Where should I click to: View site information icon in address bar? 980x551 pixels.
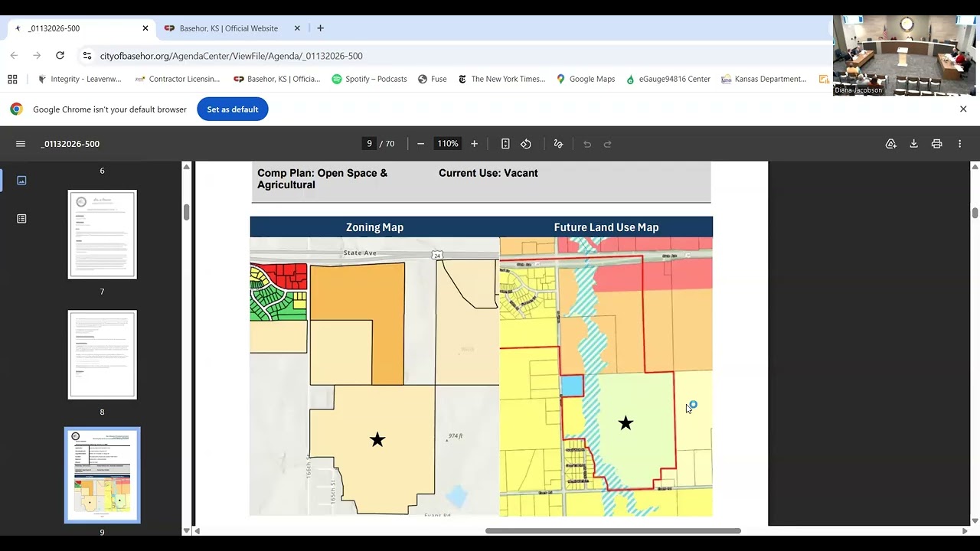click(87, 56)
